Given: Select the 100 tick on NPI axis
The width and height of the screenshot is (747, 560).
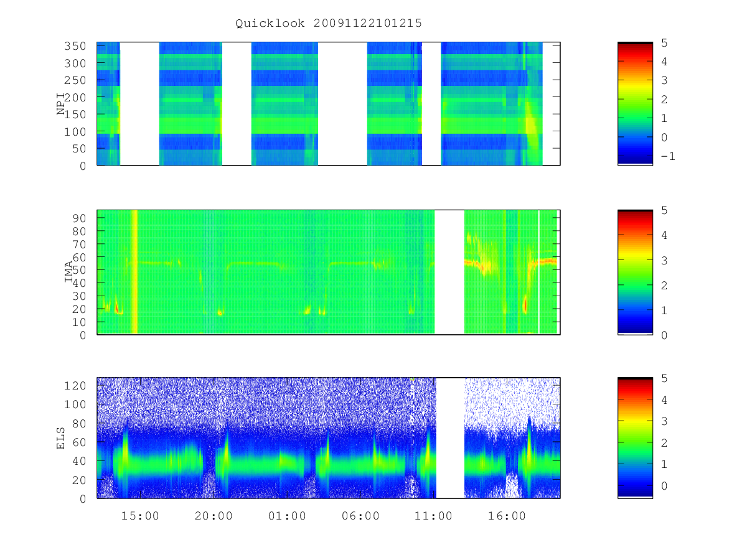Looking at the screenshot, I should [x=76, y=132].
